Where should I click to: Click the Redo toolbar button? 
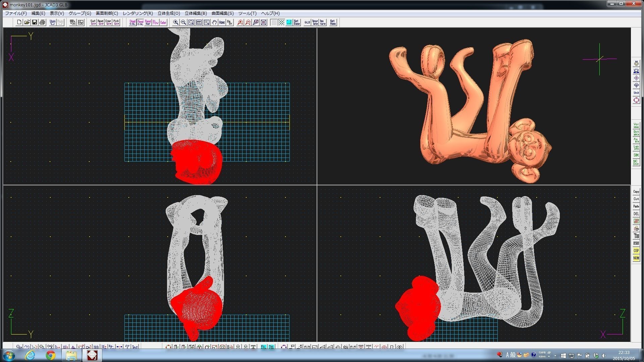(60, 22)
